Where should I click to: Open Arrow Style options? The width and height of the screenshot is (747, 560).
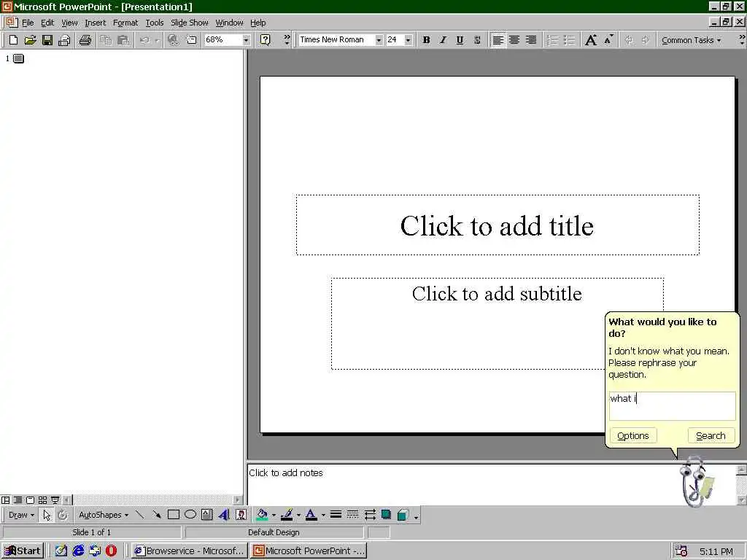(370, 515)
